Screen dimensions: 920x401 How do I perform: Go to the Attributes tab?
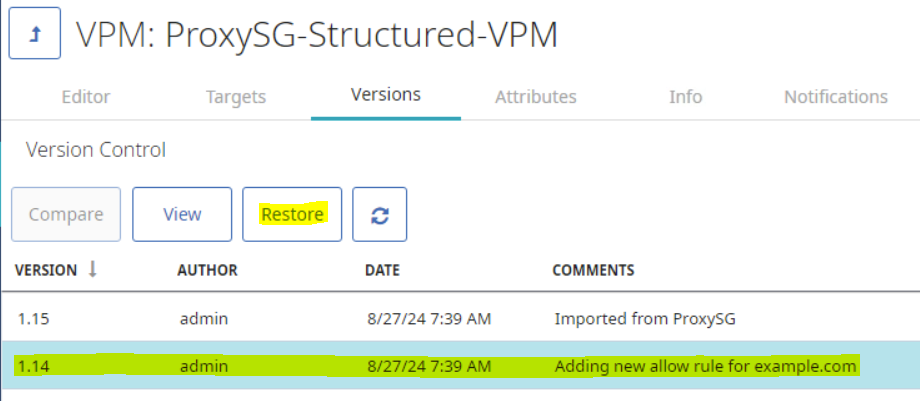[536, 97]
